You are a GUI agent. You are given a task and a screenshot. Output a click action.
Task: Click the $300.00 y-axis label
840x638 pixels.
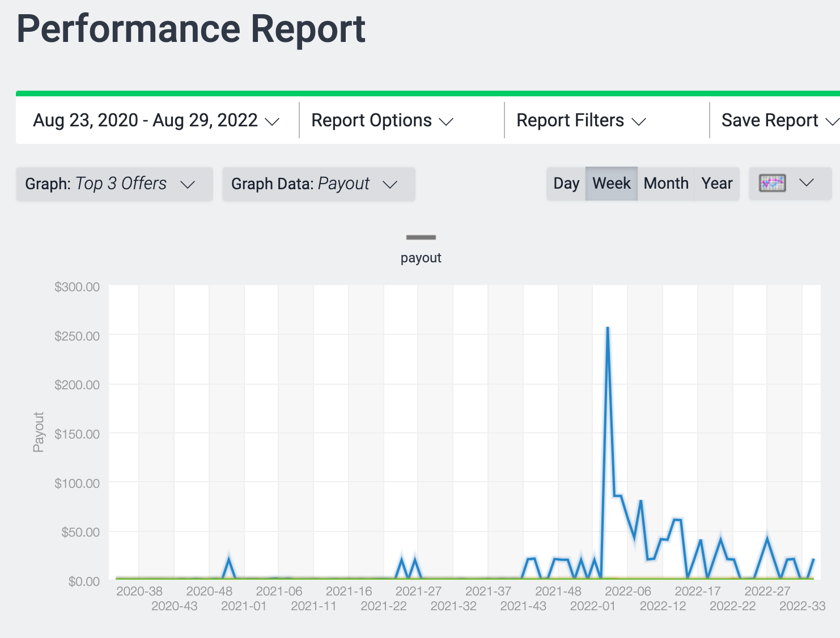coord(77,287)
